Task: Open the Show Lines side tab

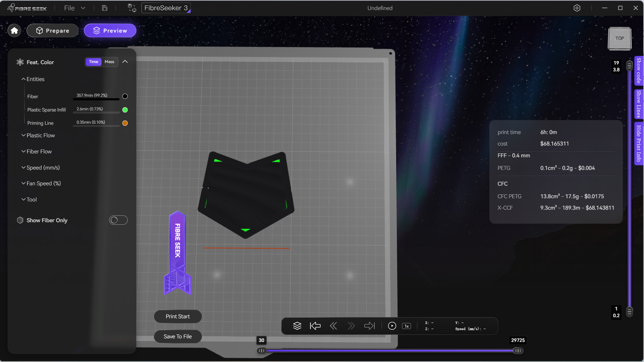Action: click(x=639, y=104)
